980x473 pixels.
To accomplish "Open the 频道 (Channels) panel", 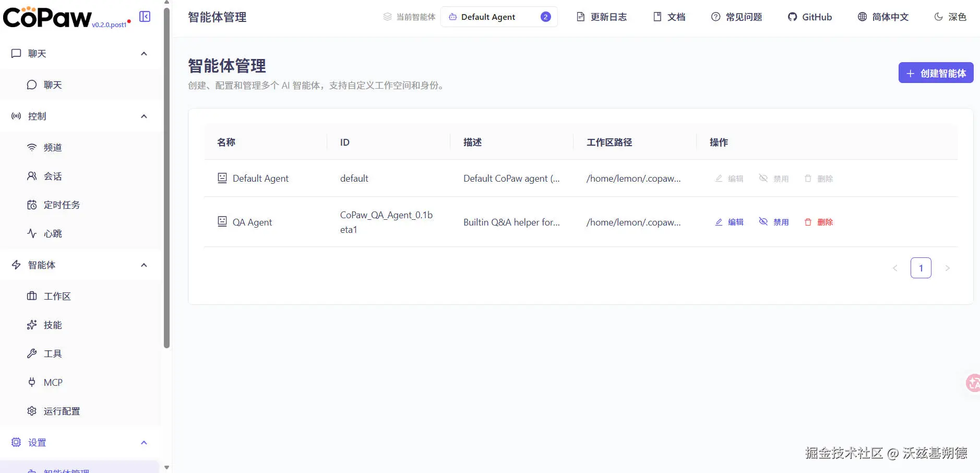I will [x=52, y=147].
